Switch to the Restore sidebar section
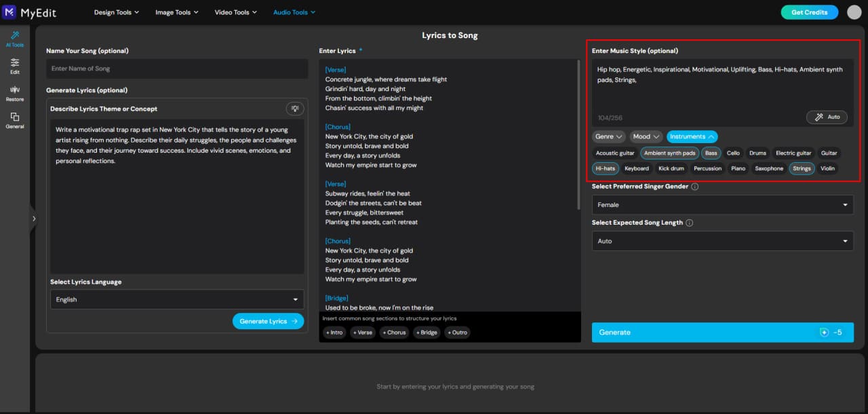Image resolution: width=868 pixels, height=414 pixels. (x=14, y=90)
